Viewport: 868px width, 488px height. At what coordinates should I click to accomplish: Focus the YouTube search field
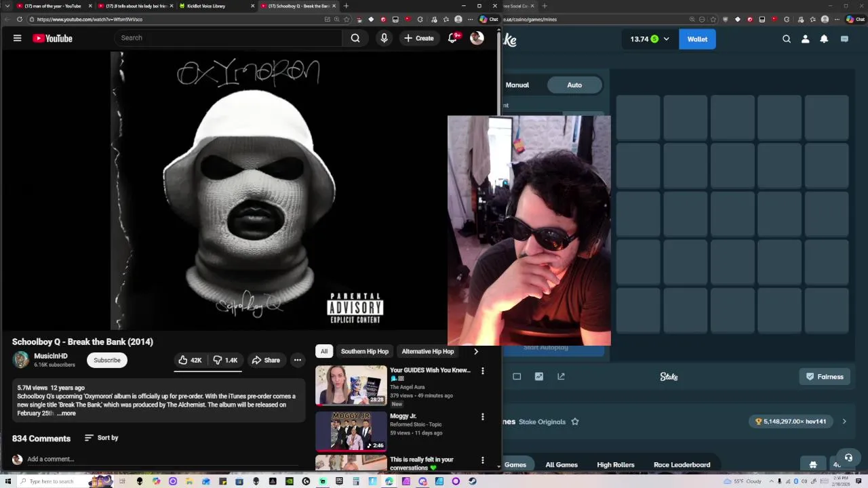(x=229, y=38)
